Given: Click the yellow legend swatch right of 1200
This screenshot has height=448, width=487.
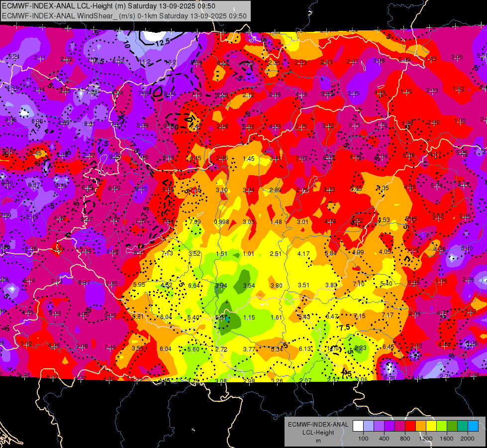Looking at the screenshot, I should pyautogui.click(x=431, y=426).
